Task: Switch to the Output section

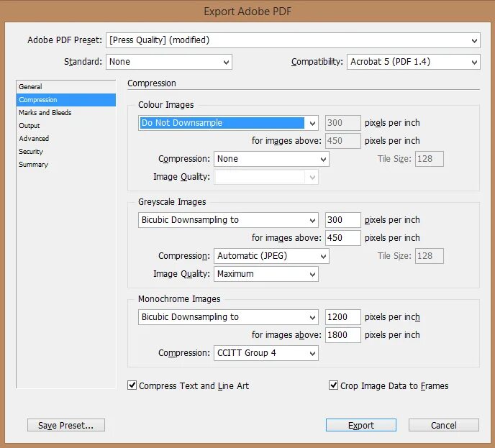Action: [66, 126]
